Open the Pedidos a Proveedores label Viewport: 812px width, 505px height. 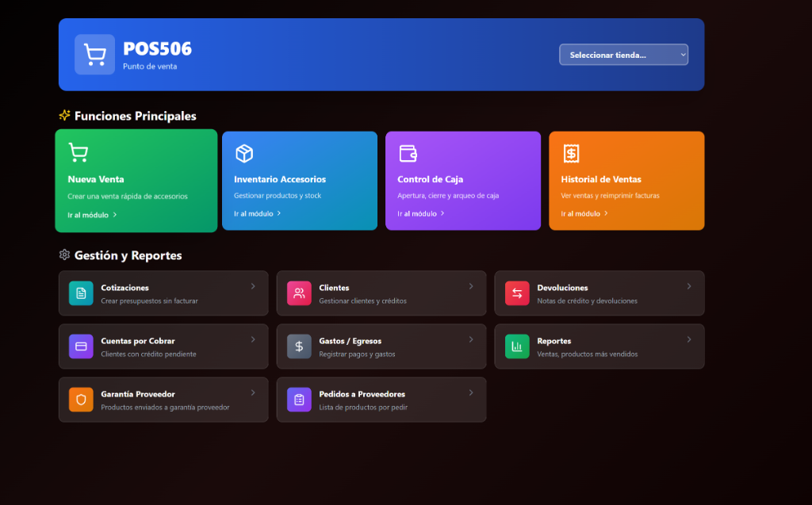(x=362, y=394)
